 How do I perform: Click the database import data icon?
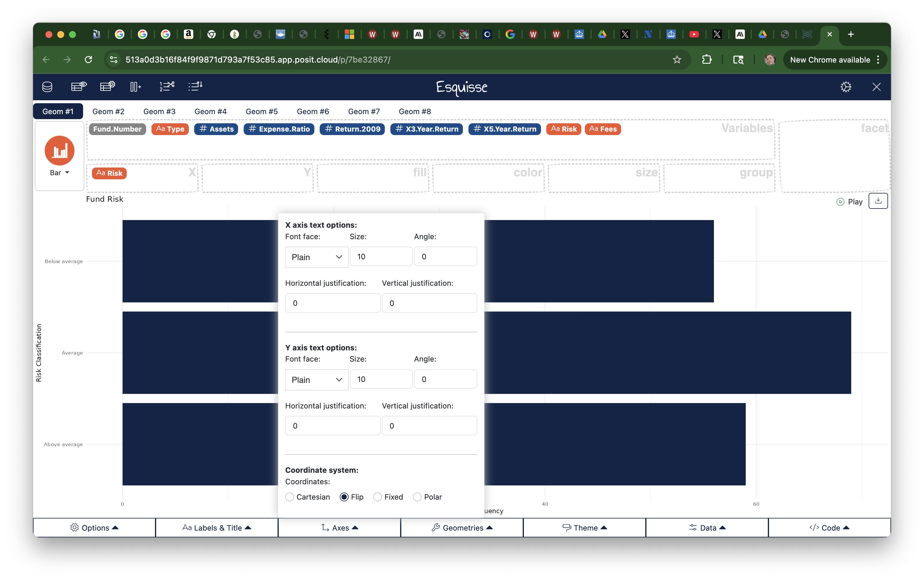[x=47, y=87]
